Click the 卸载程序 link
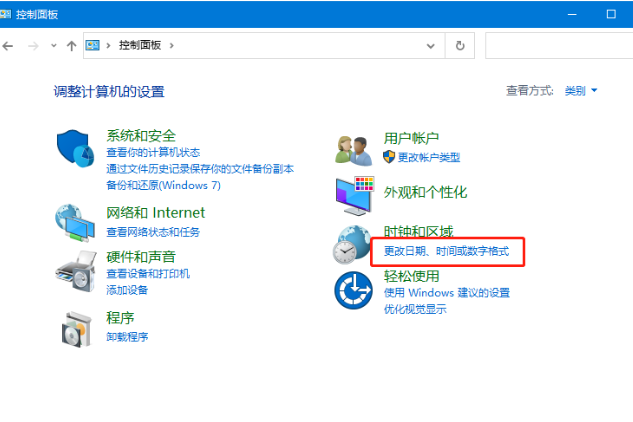The image size is (633, 422). [x=127, y=337]
